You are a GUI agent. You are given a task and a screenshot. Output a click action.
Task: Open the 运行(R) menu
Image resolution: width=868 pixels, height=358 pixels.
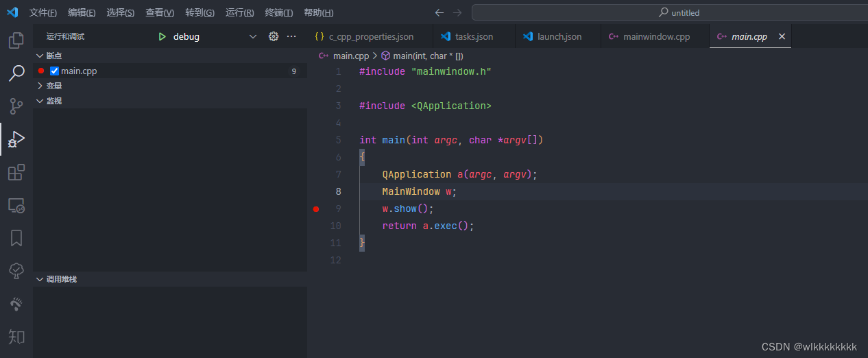pyautogui.click(x=239, y=13)
